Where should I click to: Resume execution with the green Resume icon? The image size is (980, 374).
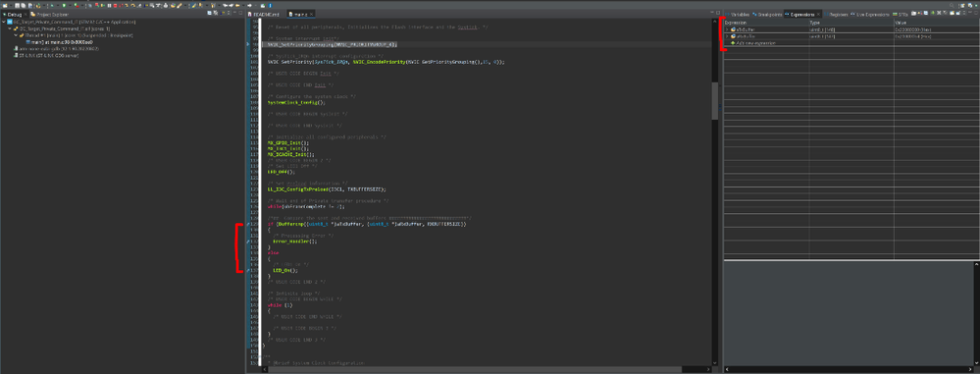click(x=103, y=6)
